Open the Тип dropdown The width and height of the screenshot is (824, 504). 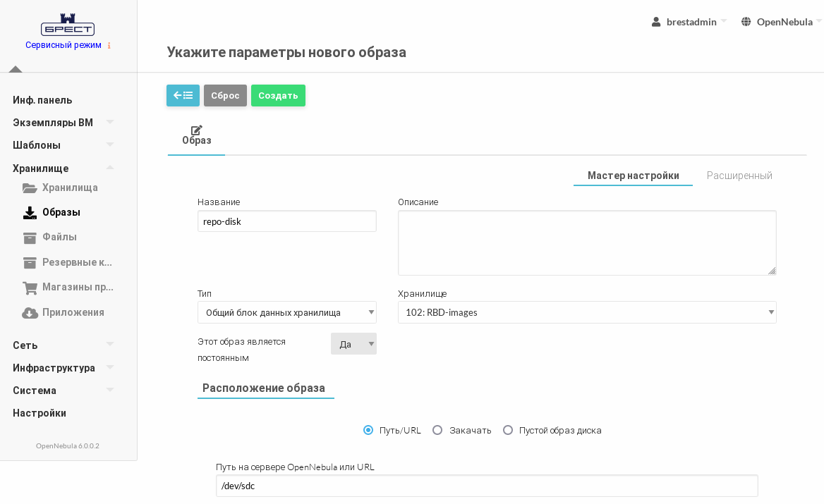click(x=286, y=312)
